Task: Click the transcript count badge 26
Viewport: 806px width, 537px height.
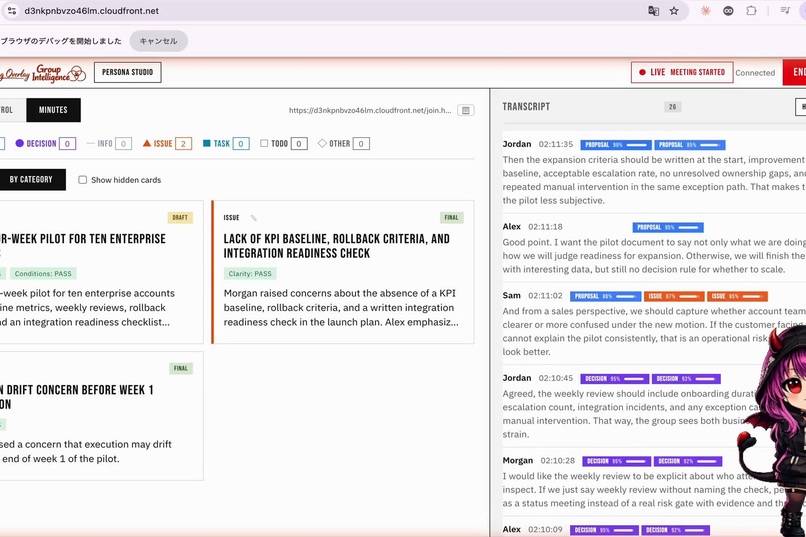Action: point(672,107)
